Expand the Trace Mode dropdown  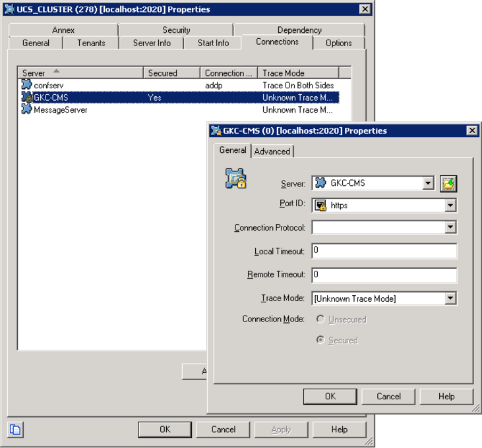click(x=450, y=298)
